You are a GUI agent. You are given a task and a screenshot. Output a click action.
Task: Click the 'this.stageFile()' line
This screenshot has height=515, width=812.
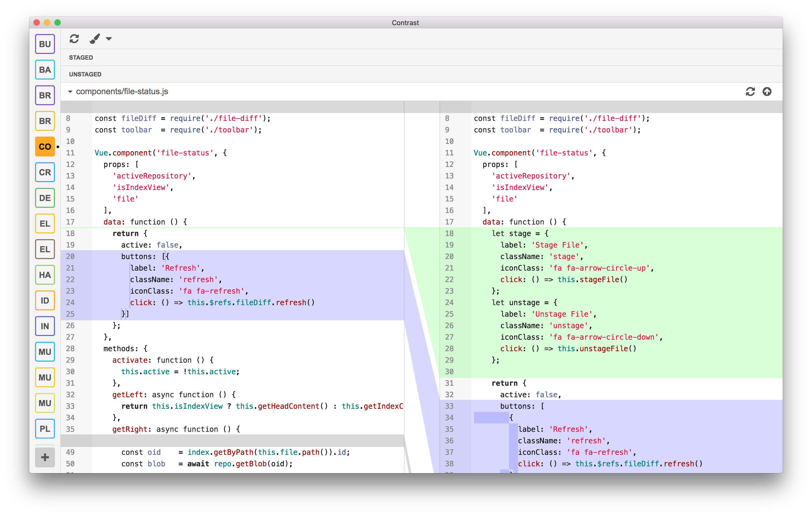coord(564,279)
